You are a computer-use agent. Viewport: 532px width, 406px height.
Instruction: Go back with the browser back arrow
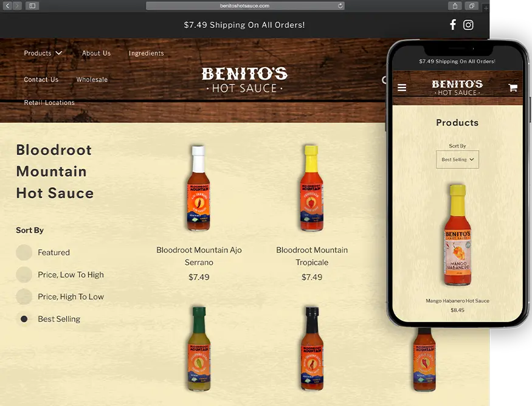[7, 5]
